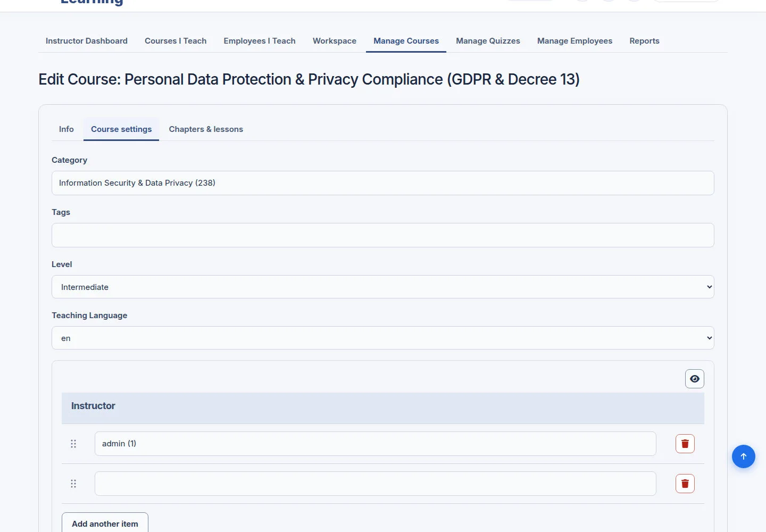Click the Category input field
766x532 pixels.
(x=383, y=183)
